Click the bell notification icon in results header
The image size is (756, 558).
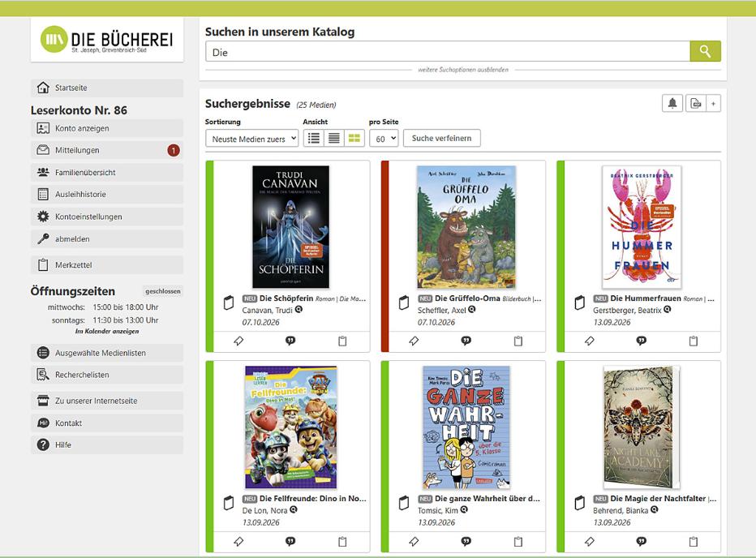(x=672, y=103)
